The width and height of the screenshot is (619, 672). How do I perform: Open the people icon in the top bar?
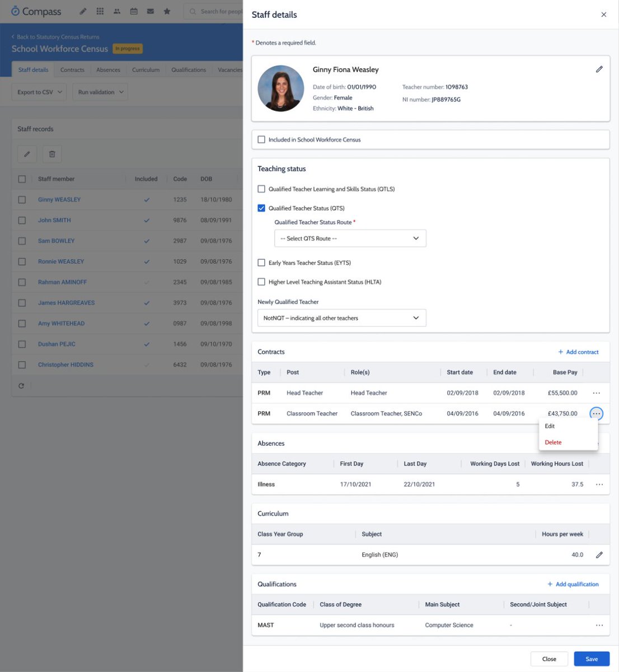(116, 11)
